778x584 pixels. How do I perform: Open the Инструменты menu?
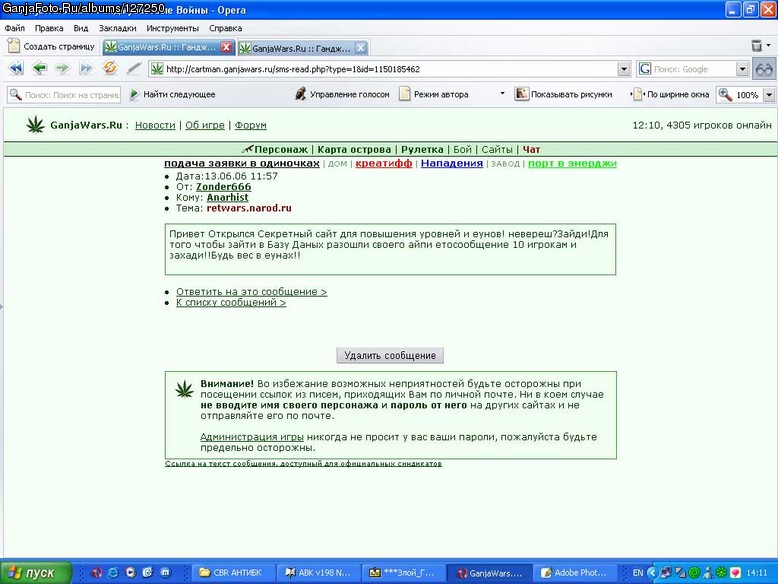[x=172, y=28]
